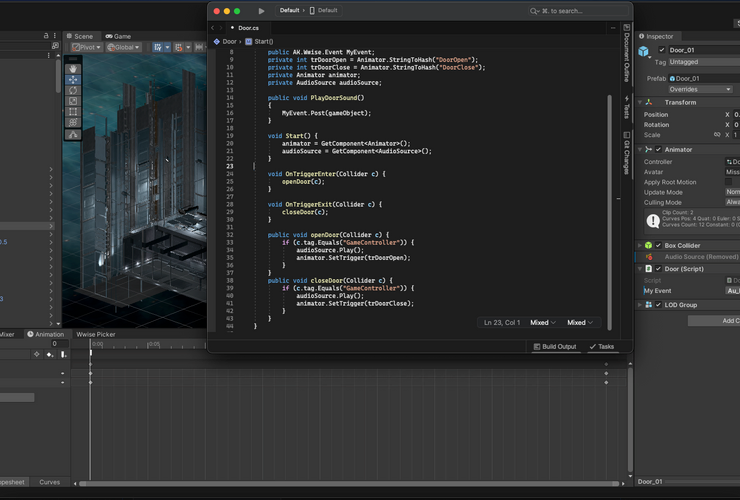Image resolution: width=740 pixels, height=500 pixels.
Task: Click the Door script component icon
Action: tap(648, 269)
